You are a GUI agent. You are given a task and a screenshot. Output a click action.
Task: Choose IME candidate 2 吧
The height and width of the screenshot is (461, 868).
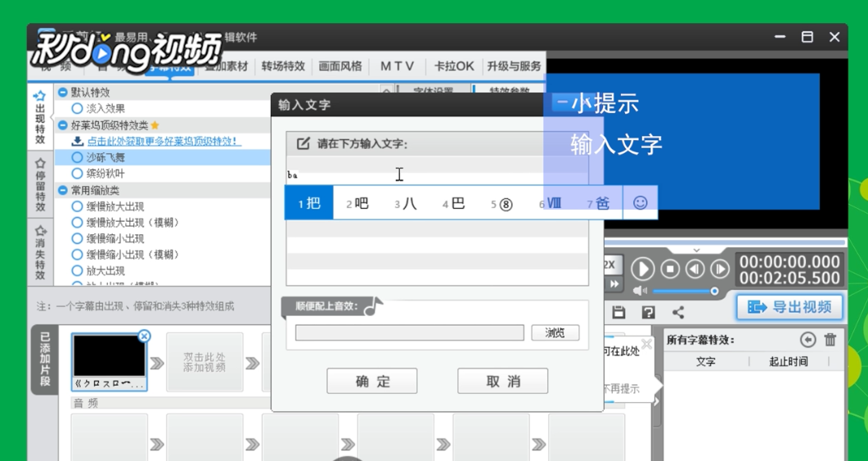[357, 203]
